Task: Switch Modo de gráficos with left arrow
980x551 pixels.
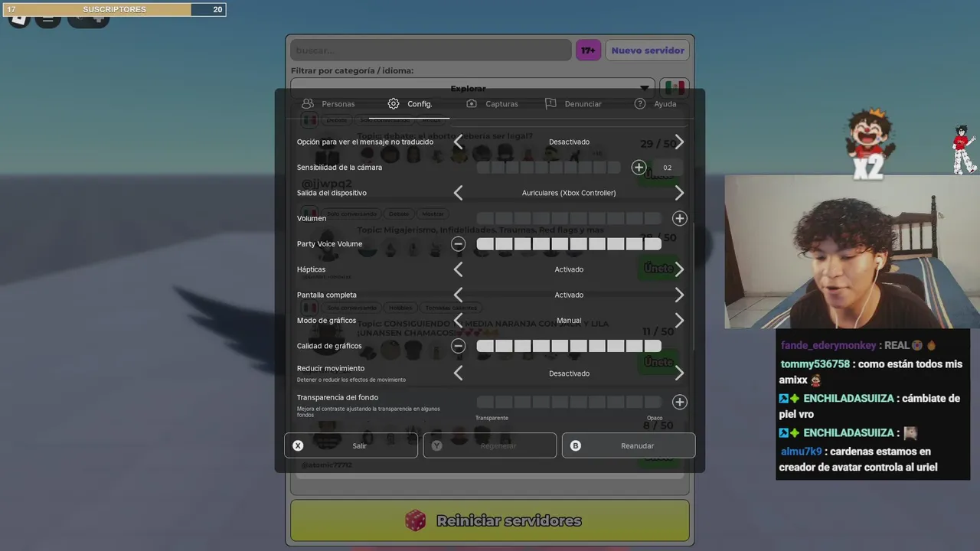Action: click(x=458, y=320)
